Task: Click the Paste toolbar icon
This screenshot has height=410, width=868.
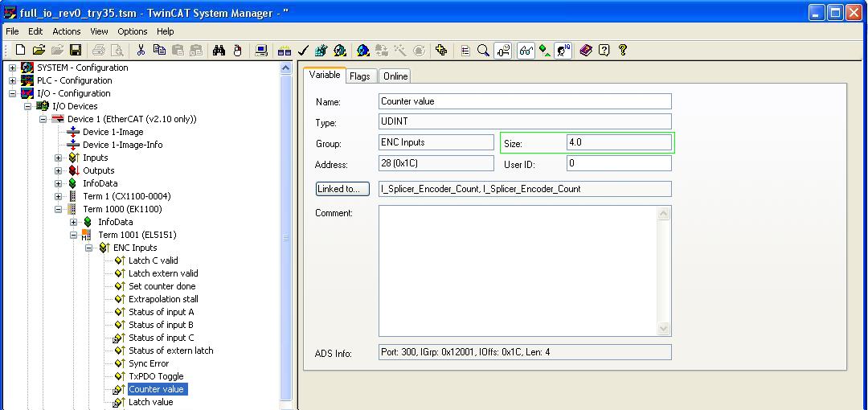Action: [177, 51]
